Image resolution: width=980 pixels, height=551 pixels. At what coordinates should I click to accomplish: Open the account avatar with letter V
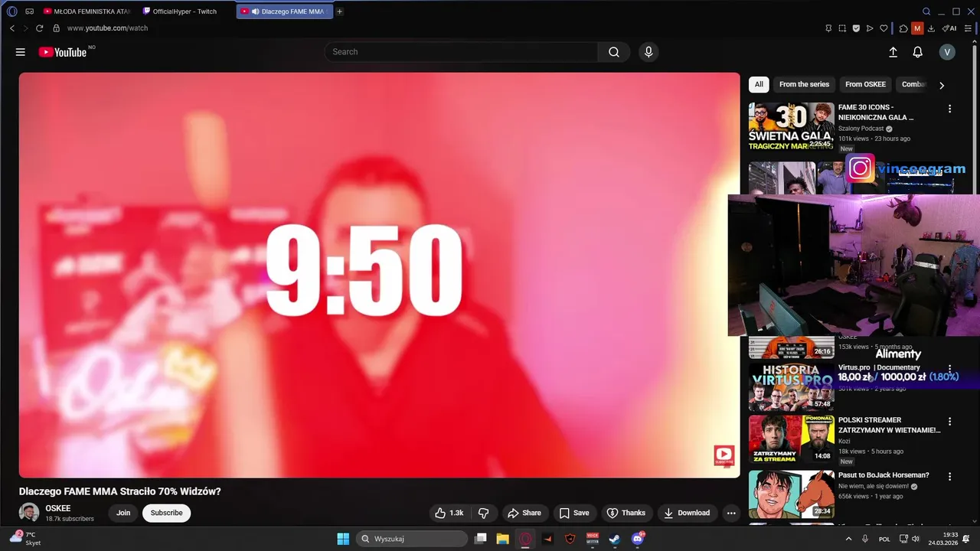click(x=947, y=52)
